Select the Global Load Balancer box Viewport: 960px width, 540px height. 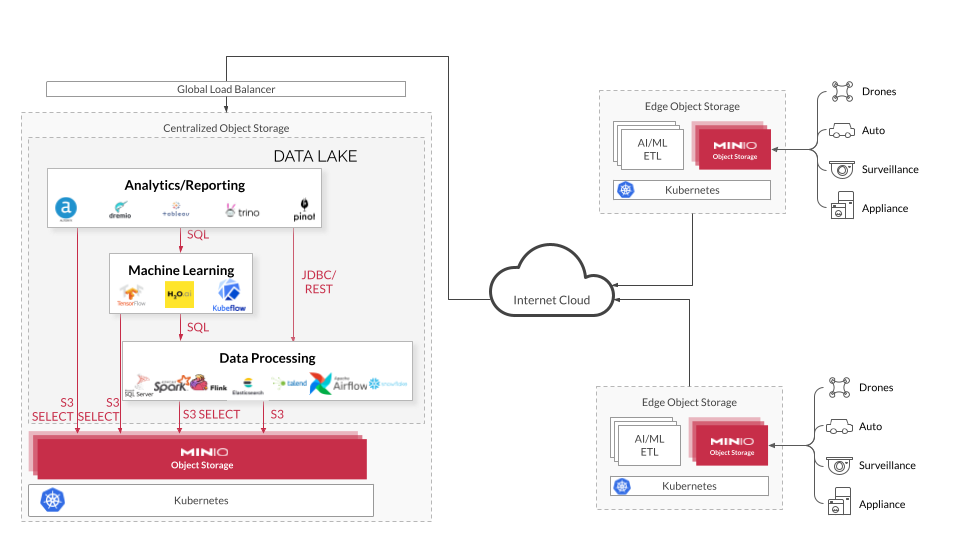pyautogui.click(x=226, y=89)
